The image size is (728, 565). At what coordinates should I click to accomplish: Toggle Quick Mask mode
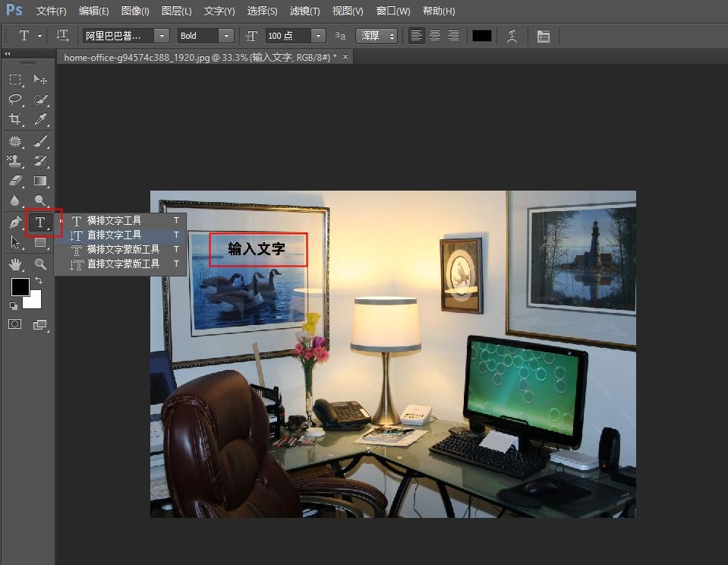pos(15,324)
